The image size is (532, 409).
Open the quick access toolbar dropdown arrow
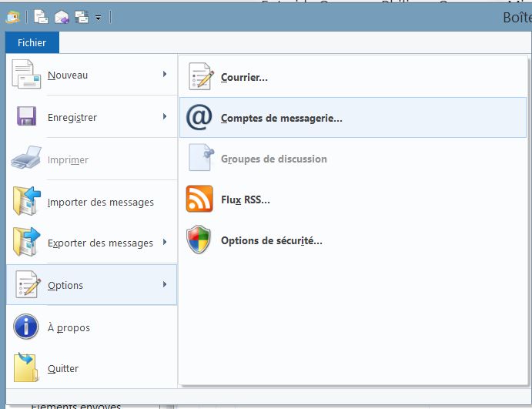[x=99, y=18]
